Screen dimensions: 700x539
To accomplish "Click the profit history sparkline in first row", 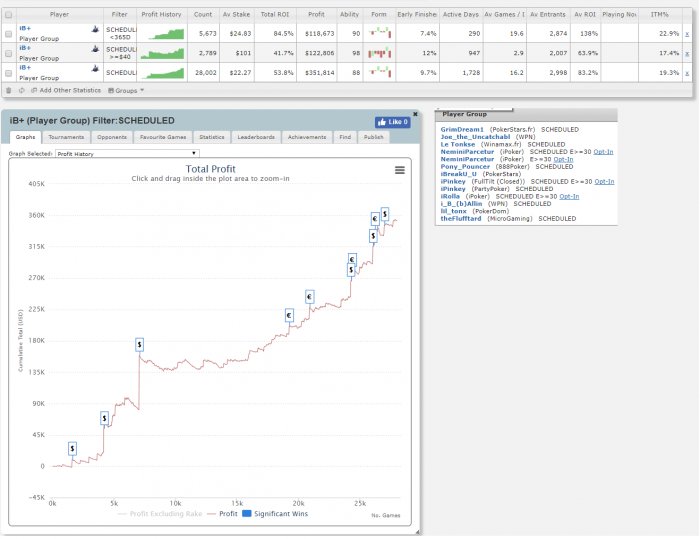I will coord(162,33).
